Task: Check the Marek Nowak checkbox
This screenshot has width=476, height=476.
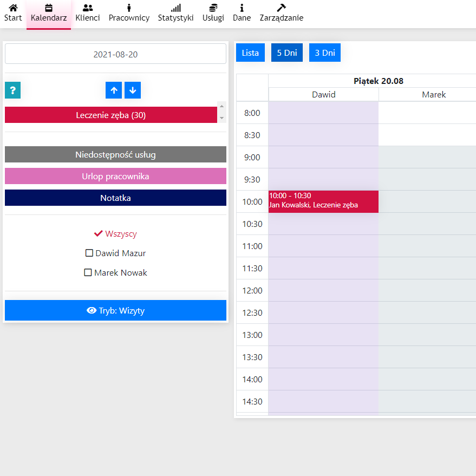Action: pos(88,272)
